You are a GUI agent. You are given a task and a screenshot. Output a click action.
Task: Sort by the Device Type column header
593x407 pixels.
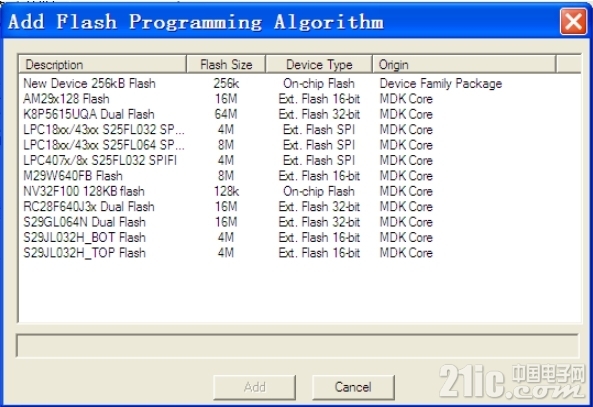pos(319,64)
